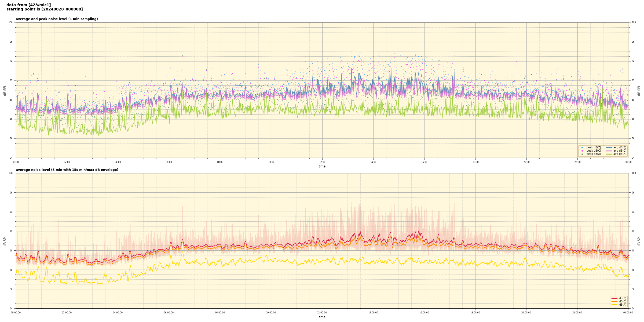This screenshot has width=644, height=322.
Task: Click the starting point 20240828_000000 text
Action: [x=45, y=9]
